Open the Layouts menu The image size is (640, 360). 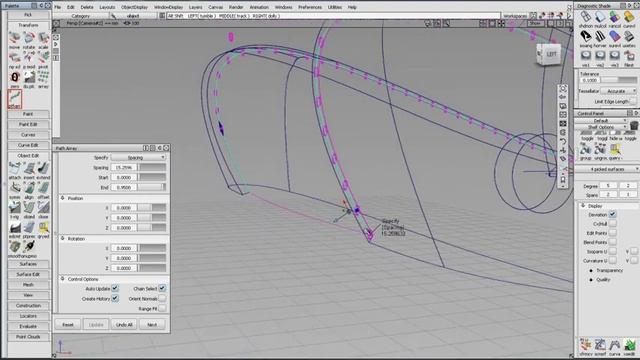[x=107, y=7]
